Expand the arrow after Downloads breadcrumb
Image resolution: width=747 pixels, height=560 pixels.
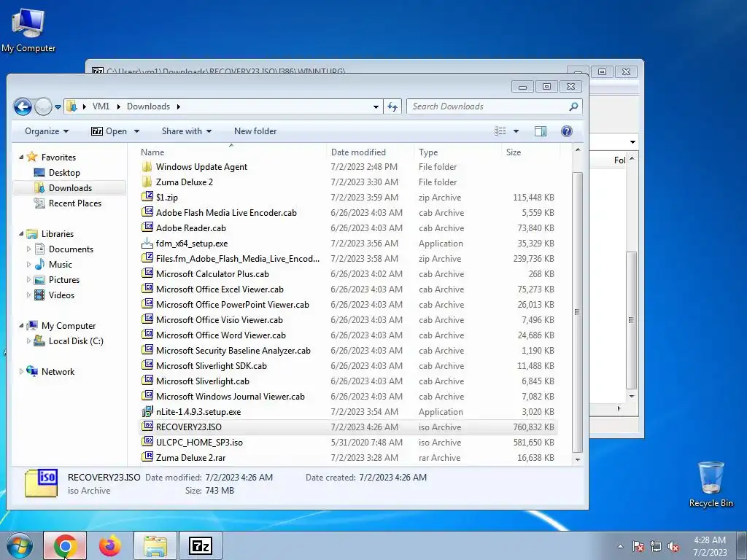(x=179, y=106)
